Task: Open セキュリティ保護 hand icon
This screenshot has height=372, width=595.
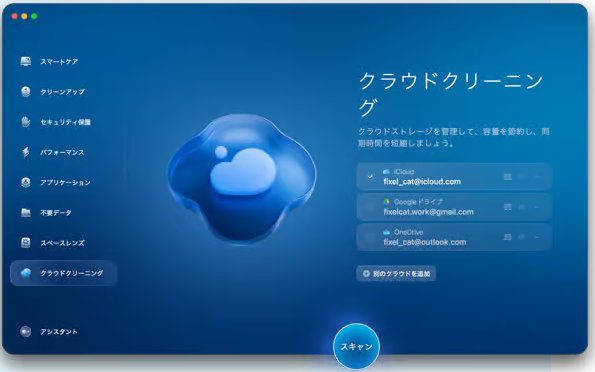Action: 26,122
